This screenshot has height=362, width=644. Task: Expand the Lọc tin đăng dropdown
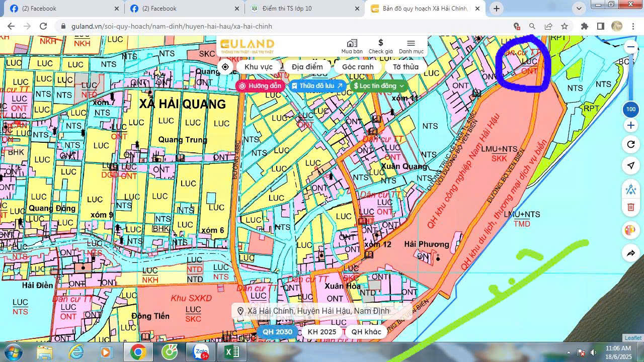(379, 86)
